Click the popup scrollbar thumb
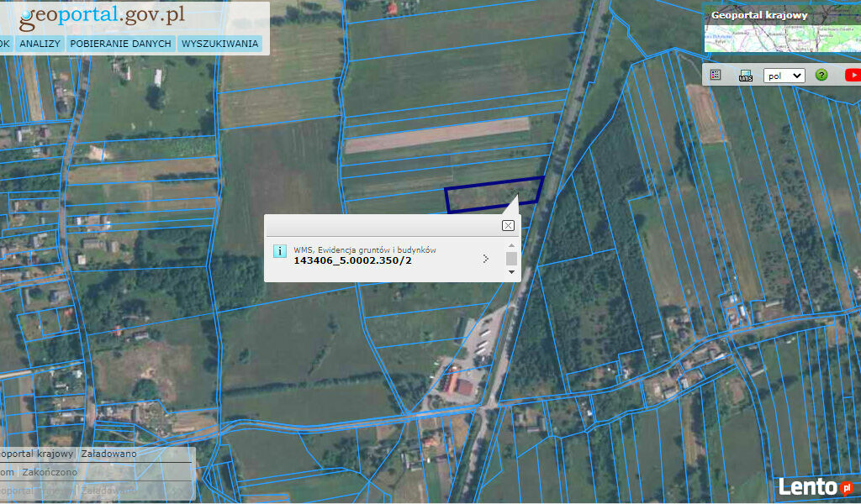Viewport: 861px width, 504px height. pos(511,259)
